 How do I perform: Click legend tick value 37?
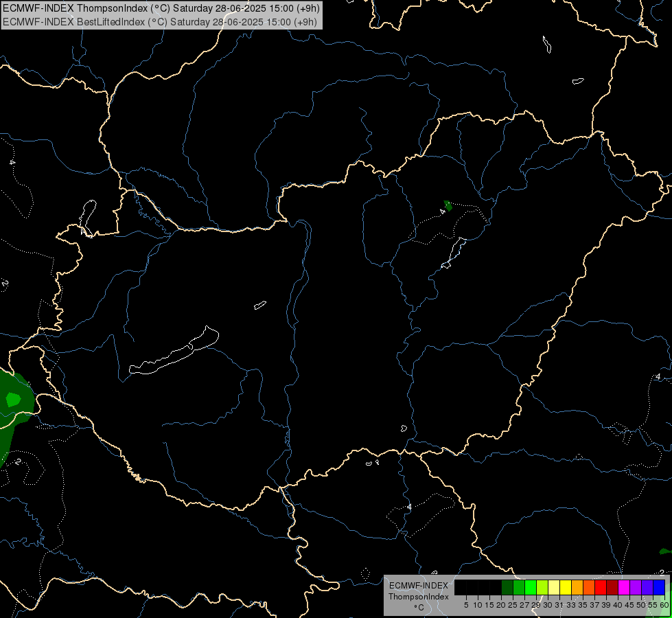594,605
